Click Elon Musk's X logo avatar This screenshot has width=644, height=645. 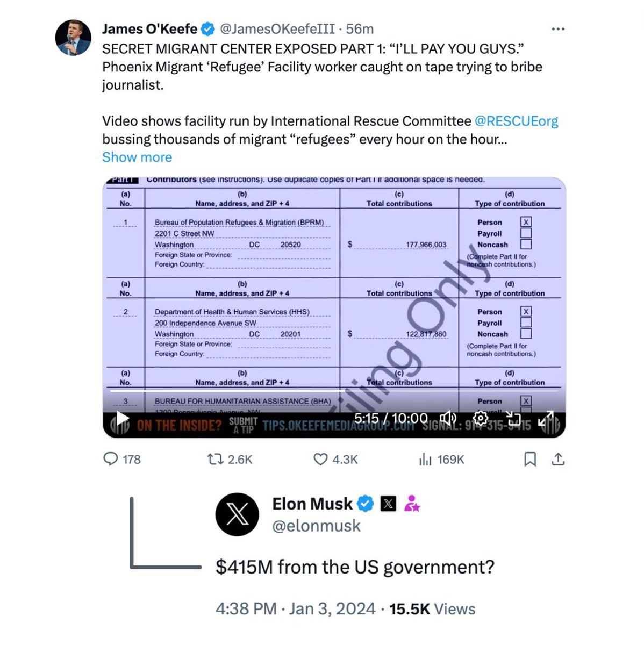237,514
